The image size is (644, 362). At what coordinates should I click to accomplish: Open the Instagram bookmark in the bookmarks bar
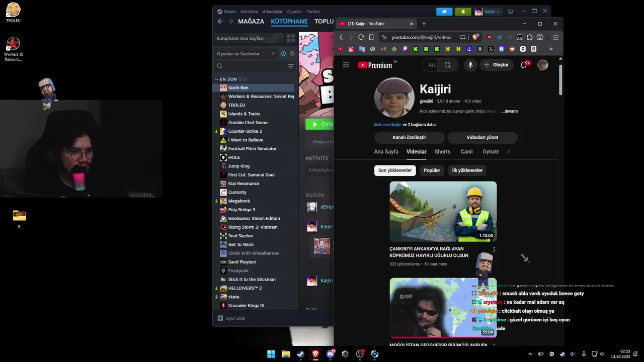pyautogui.click(x=351, y=49)
